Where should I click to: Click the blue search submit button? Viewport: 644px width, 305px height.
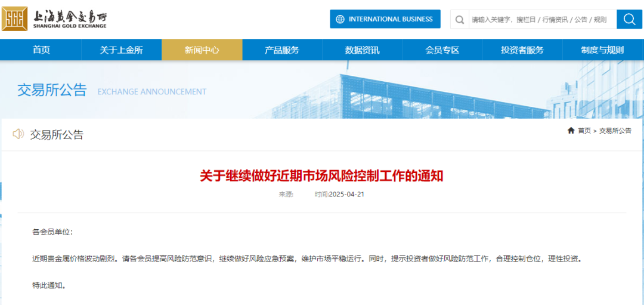tap(629, 19)
